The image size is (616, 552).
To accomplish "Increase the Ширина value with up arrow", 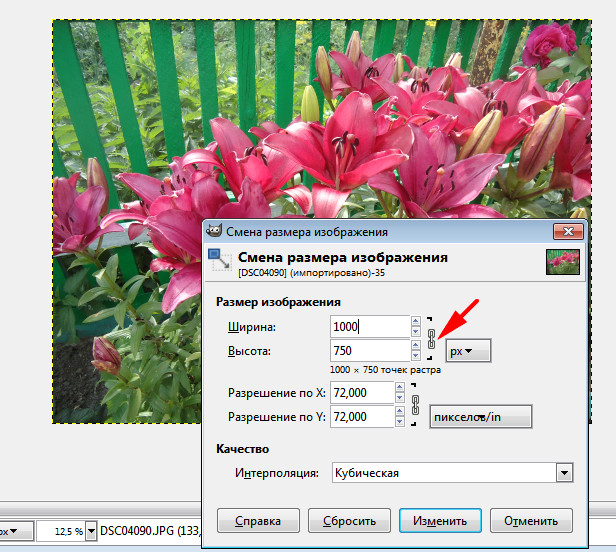I will click(x=415, y=321).
